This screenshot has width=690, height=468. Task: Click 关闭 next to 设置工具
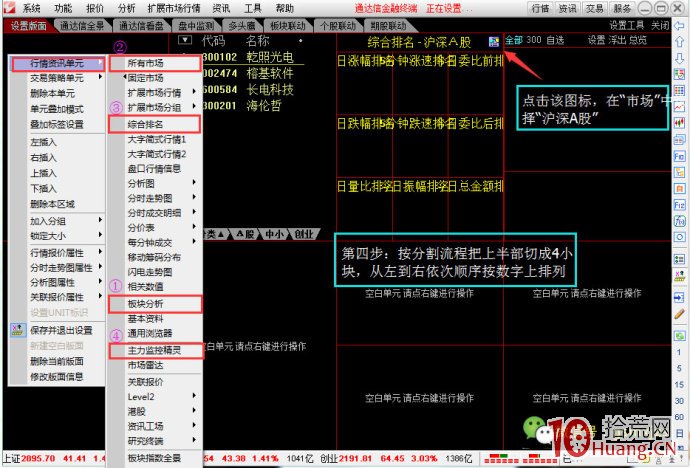coord(660,26)
